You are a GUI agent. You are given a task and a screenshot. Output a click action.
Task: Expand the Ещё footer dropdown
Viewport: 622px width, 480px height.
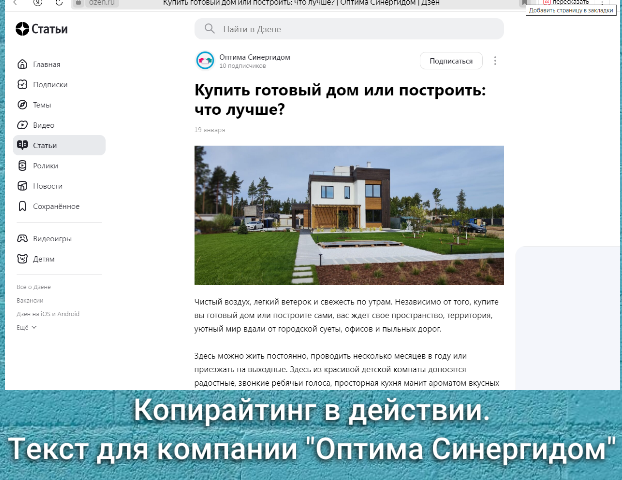tap(26, 327)
